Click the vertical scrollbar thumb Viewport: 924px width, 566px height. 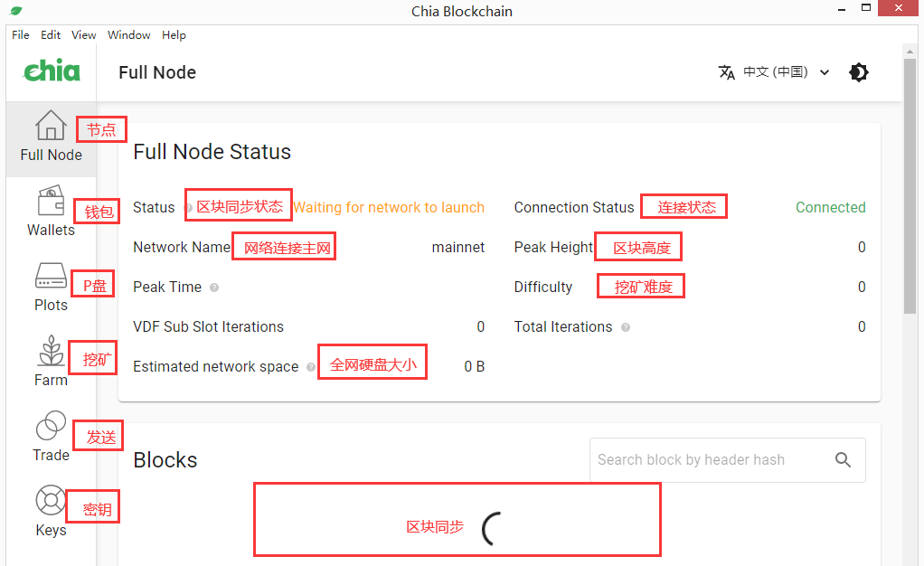point(910,181)
